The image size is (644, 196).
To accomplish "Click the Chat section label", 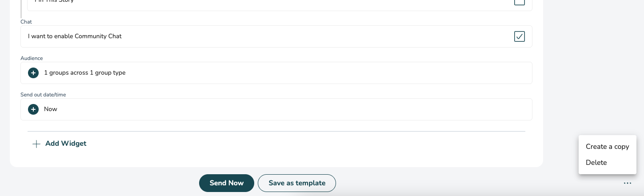I will click(x=26, y=22).
